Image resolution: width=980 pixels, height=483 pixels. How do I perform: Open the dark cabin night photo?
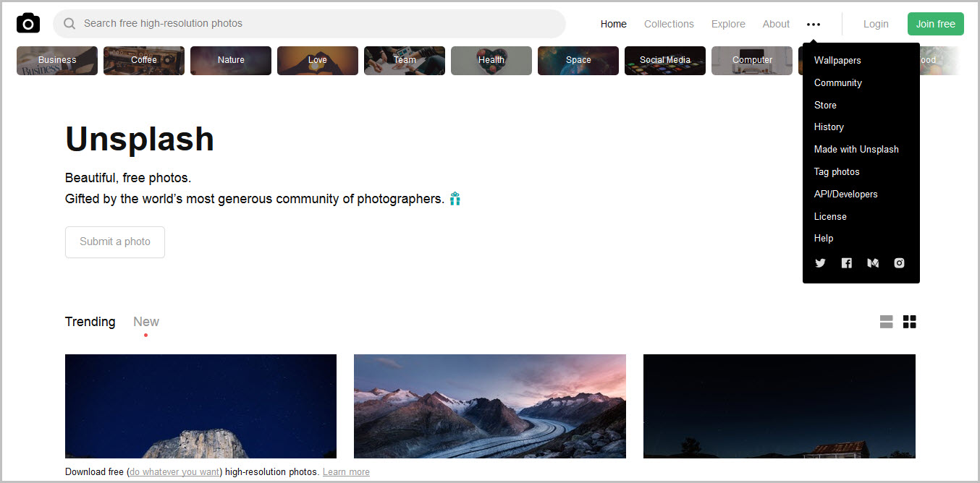tap(780, 406)
